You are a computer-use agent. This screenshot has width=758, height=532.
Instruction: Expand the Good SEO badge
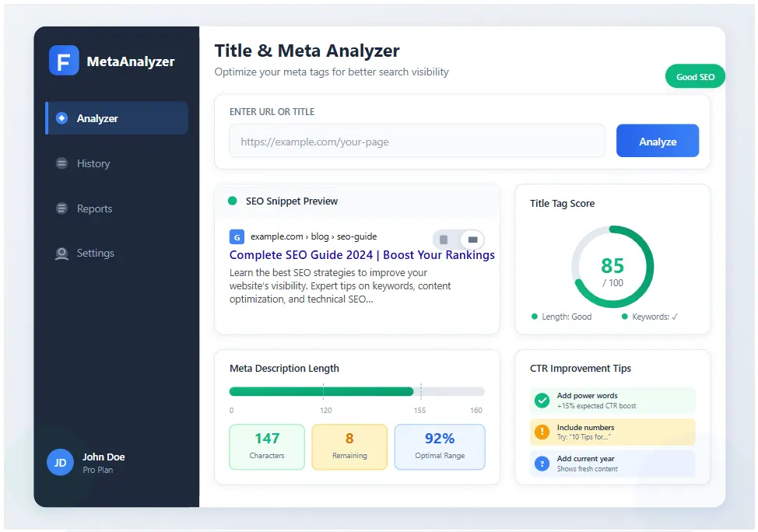click(695, 76)
